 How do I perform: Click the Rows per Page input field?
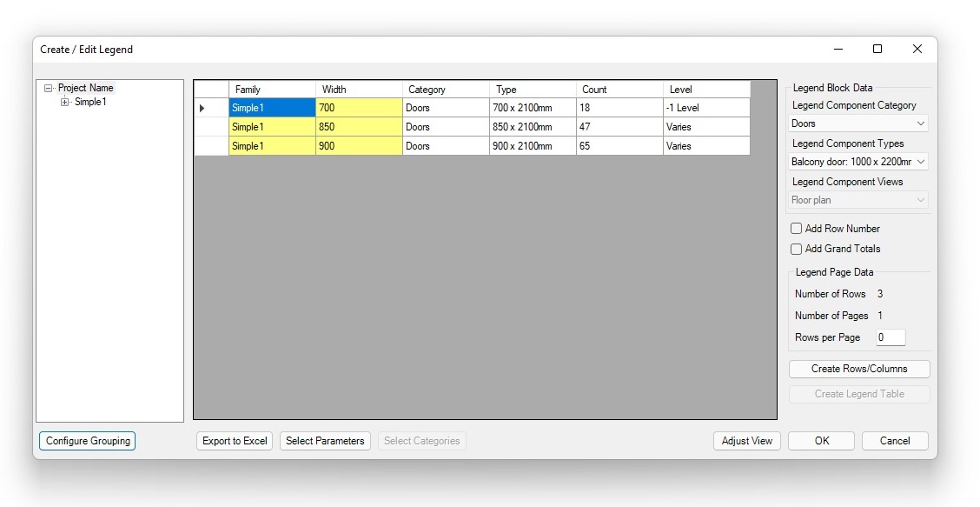(x=890, y=337)
